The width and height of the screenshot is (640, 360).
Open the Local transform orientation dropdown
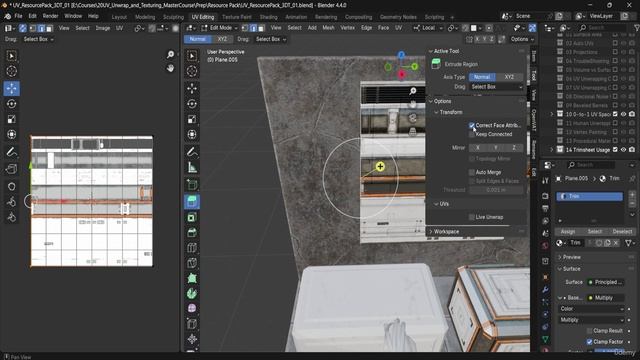(428, 28)
